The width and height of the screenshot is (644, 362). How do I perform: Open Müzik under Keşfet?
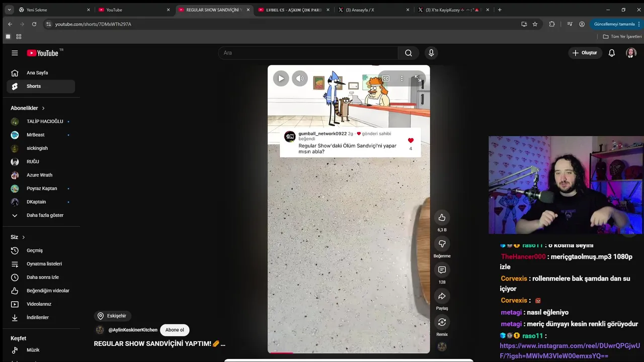pos(41,350)
